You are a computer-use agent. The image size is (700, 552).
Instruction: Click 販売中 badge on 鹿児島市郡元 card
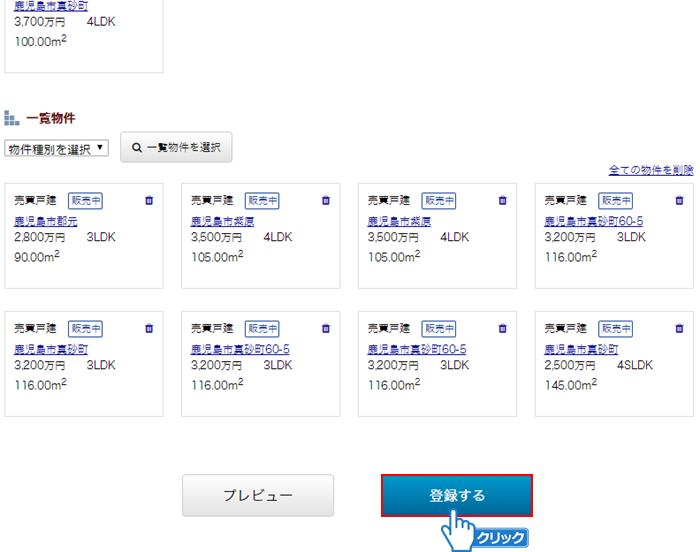[x=85, y=200]
